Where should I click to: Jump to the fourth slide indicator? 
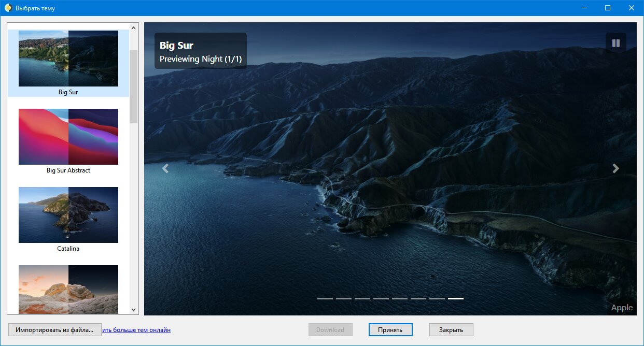381,298
